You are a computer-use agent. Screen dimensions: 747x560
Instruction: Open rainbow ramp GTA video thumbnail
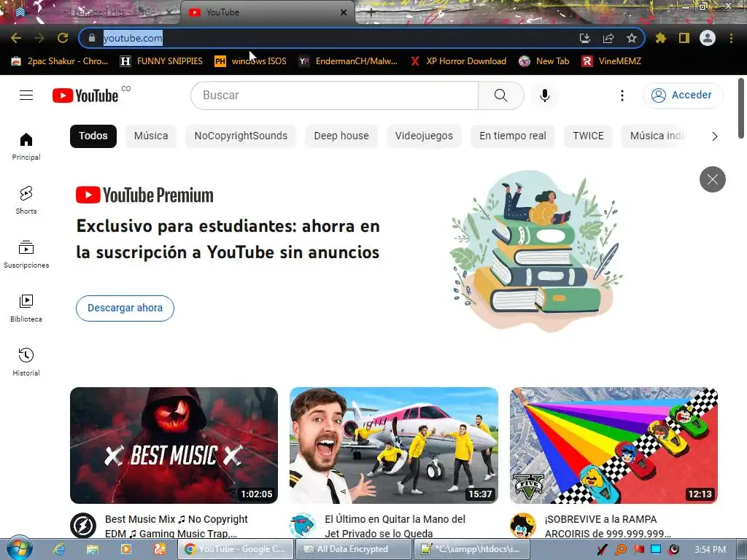pyautogui.click(x=614, y=446)
